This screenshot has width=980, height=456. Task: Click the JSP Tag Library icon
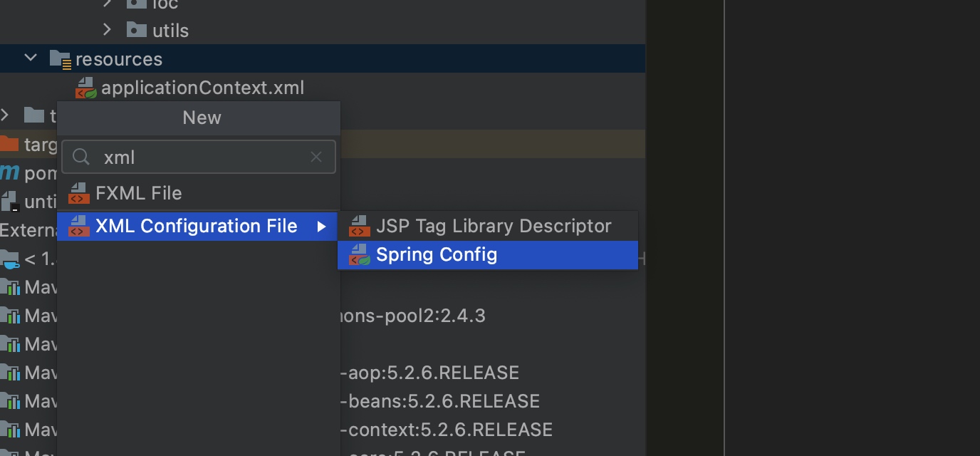(359, 227)
